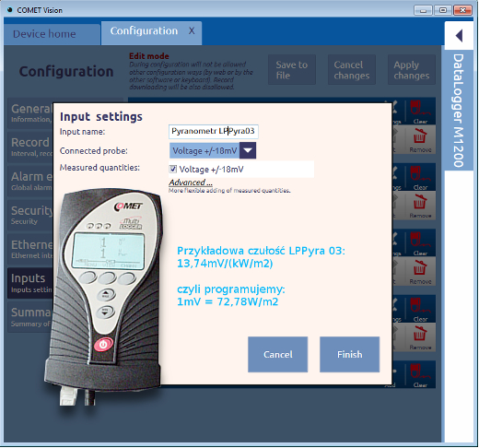The image size is (479, 448).
Task: Open the Advanced... link for measured quantities
Action: [x=191, y=183]
